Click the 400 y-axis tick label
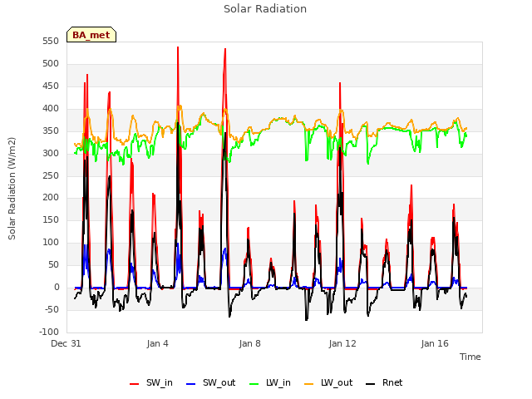The width and height of the screenshot is (532, 399). (51, 108)
